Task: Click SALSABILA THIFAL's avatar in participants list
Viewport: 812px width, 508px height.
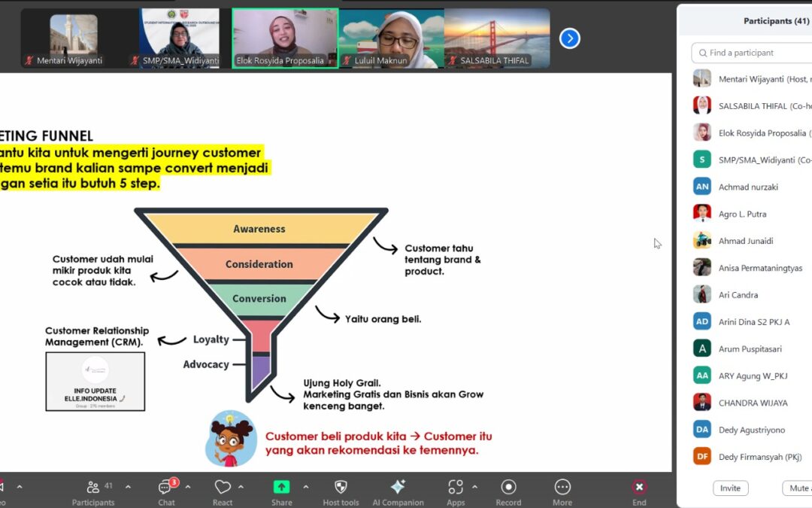Action: click(702, 106)
